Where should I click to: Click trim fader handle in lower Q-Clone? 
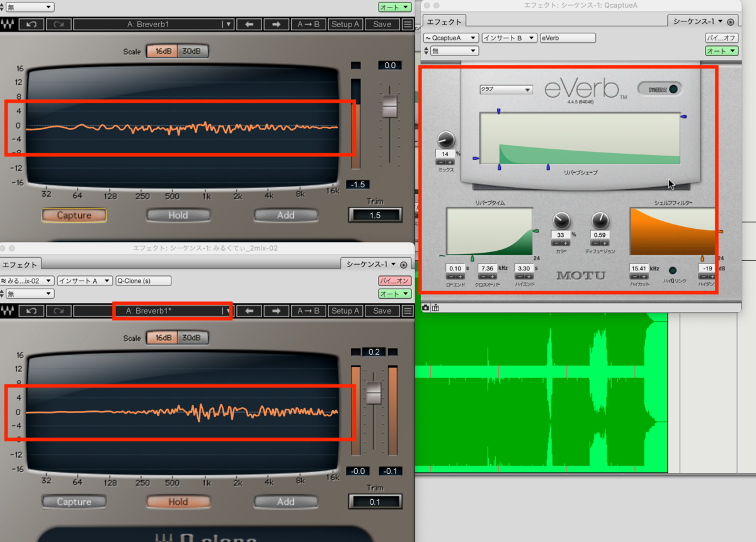(x=374, y=393)
